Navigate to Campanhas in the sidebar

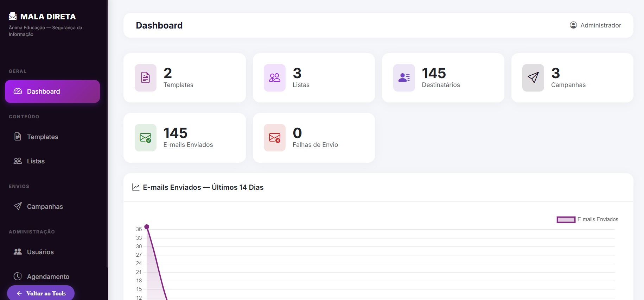point(52,206)
